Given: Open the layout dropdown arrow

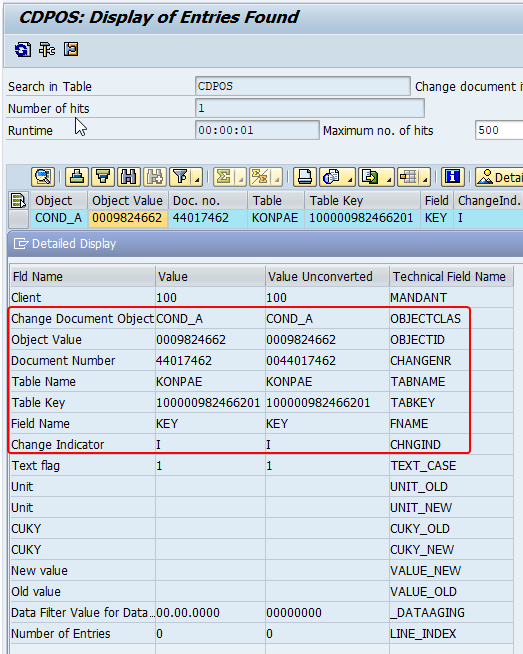Looking at the screenshot, I should coord(425,177).
